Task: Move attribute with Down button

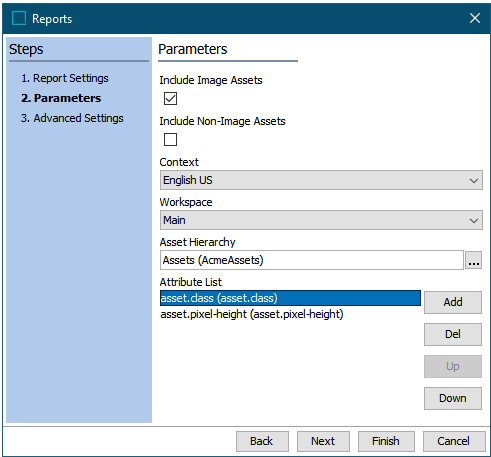Action: pyautogui.click(x=453, y=398)
